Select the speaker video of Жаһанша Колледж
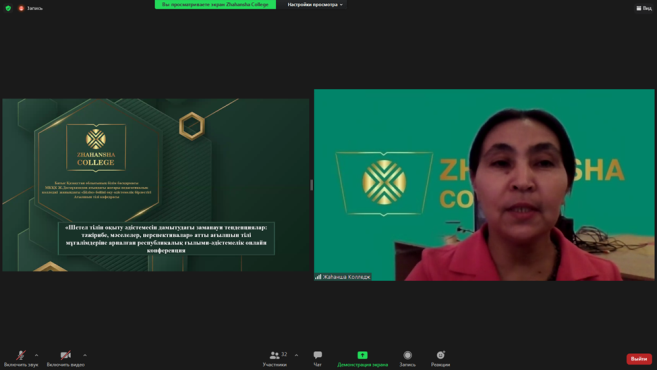The image size is (657, 370). tap(484, 185)
